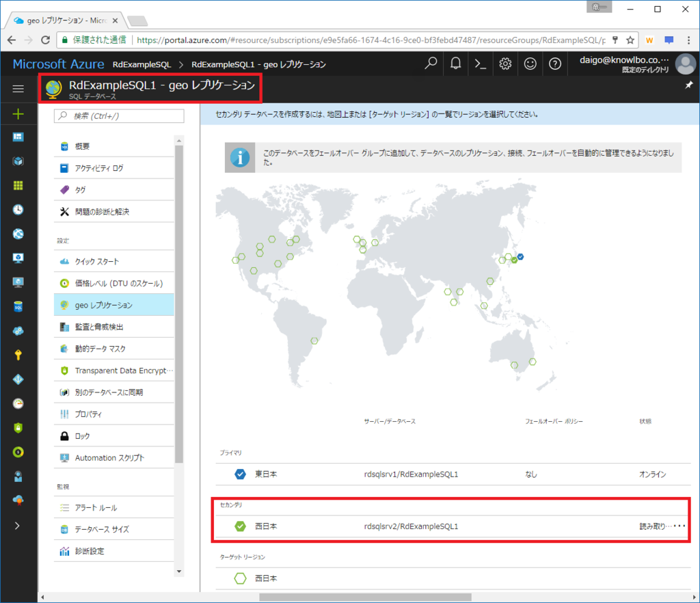
Task: Close the geo レプリケーション browser tab
Action: 115,21
